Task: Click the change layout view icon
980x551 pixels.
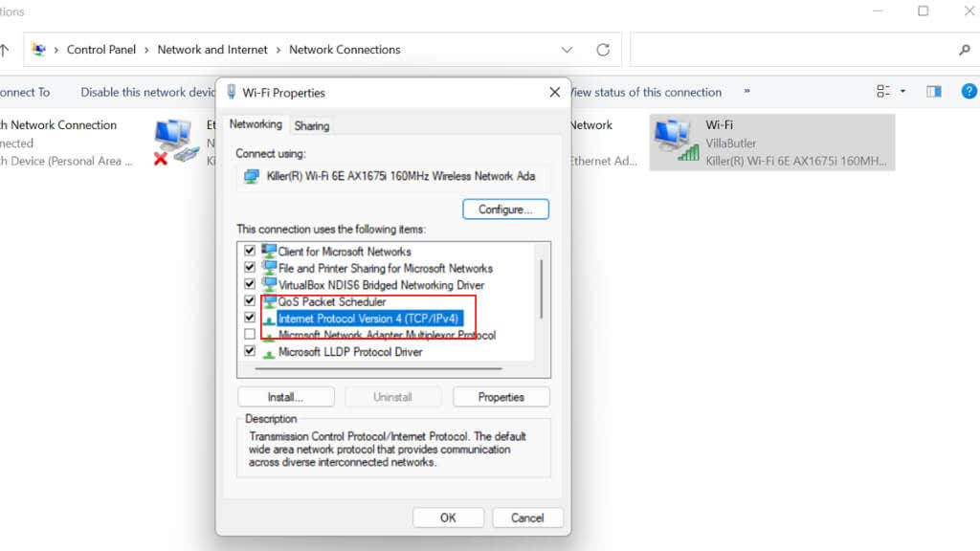Action: click(x=882, y=91)
